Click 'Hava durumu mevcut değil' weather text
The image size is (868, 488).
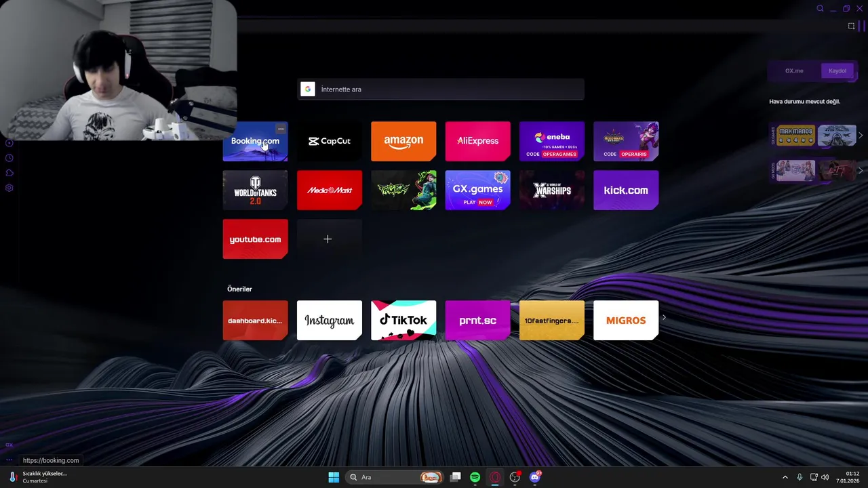pyautogui.click(x=804, y=102)
